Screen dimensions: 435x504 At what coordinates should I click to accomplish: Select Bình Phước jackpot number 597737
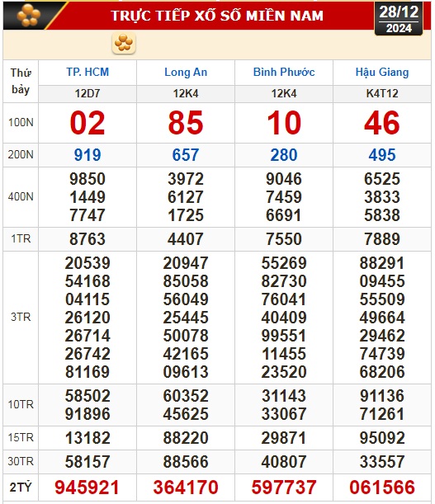[x=284, y=488]
